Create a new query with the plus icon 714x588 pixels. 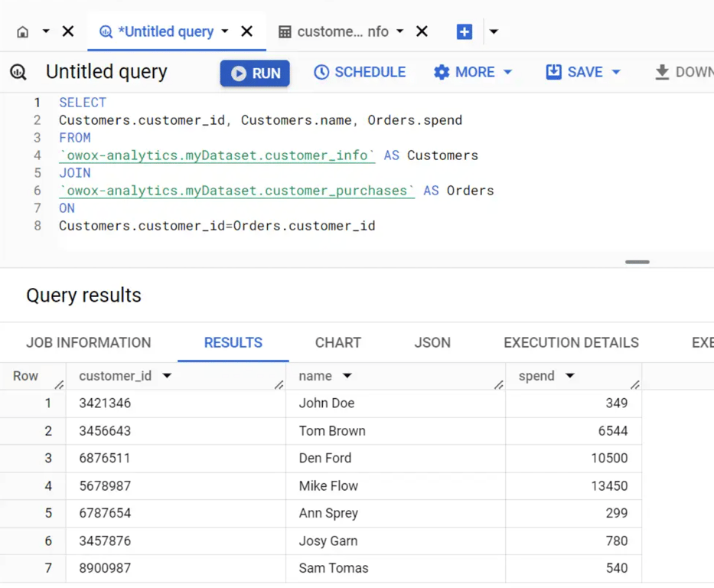(464, 32)
